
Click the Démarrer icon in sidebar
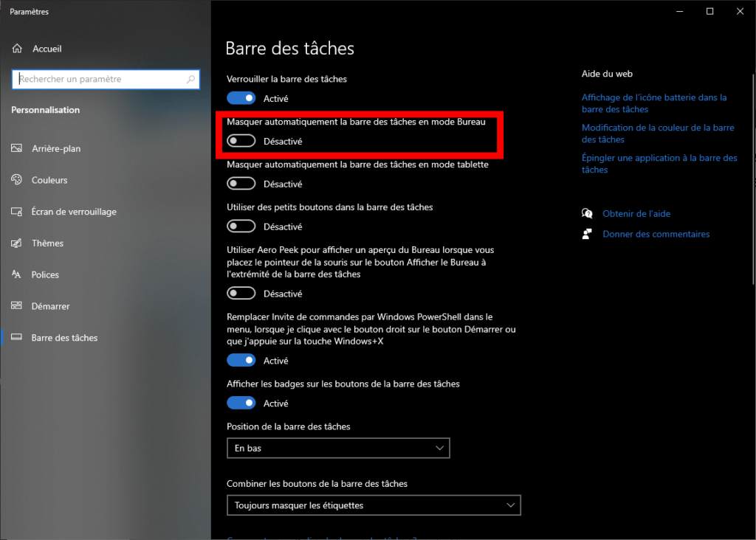tap(17, 306)
